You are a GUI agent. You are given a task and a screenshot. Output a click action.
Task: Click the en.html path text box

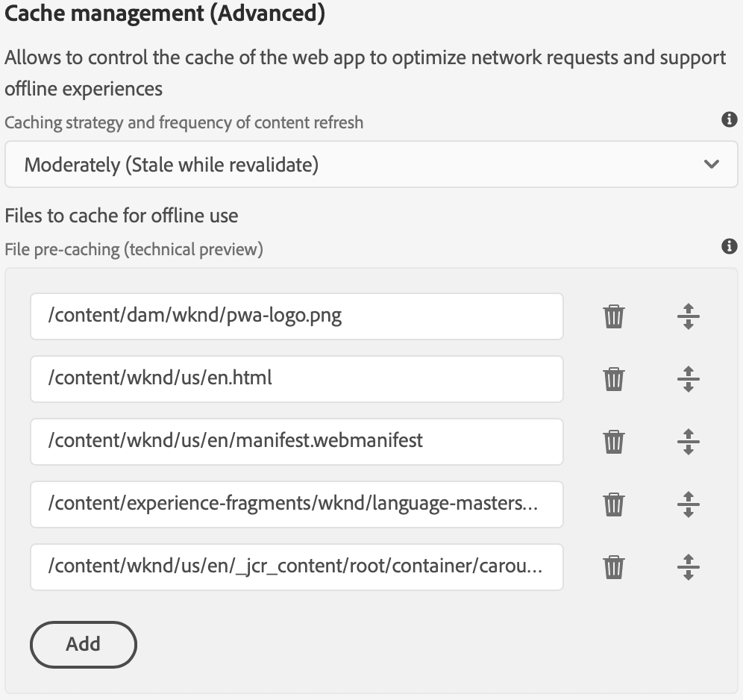(x=298, y=379)
